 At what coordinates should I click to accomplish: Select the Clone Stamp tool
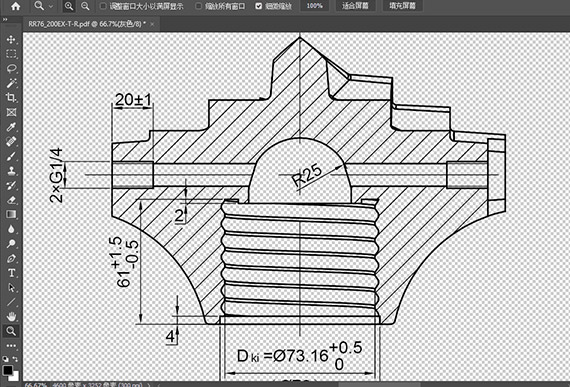[x=11, y=170]
